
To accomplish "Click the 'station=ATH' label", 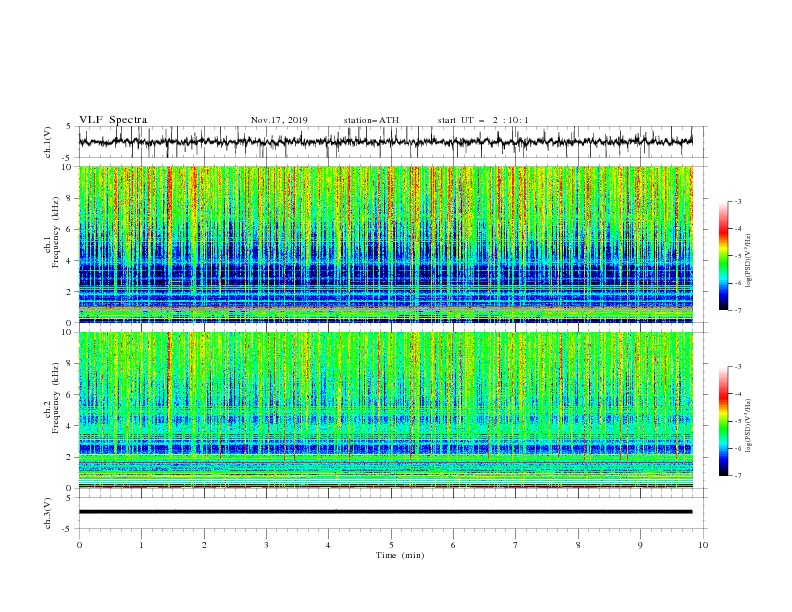I will (371, 120).
